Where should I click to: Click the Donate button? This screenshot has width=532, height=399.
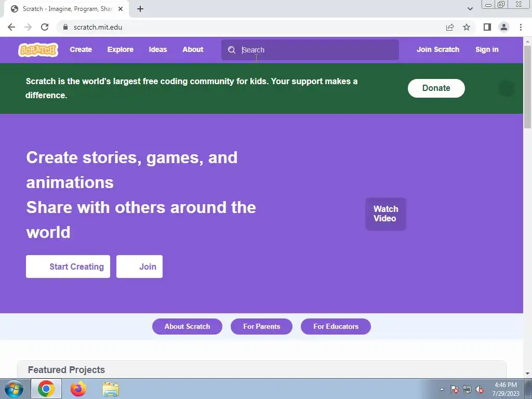tap(436, 88)
